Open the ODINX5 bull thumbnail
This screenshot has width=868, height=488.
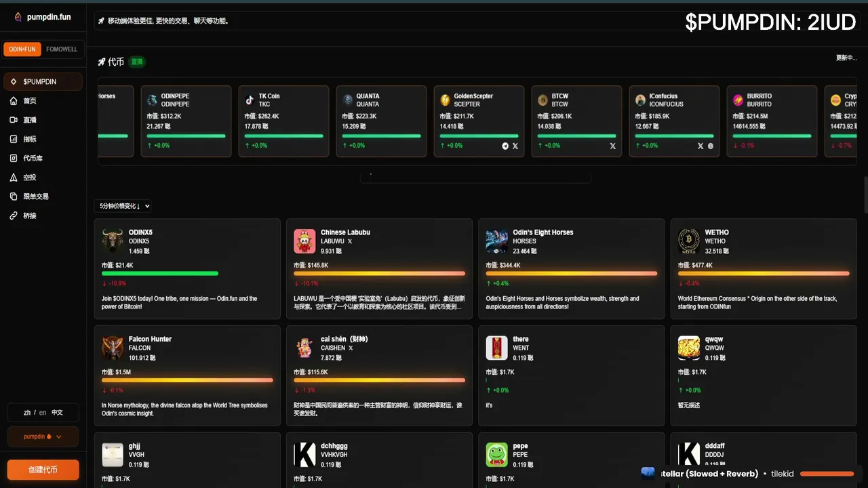coord(113,241)
